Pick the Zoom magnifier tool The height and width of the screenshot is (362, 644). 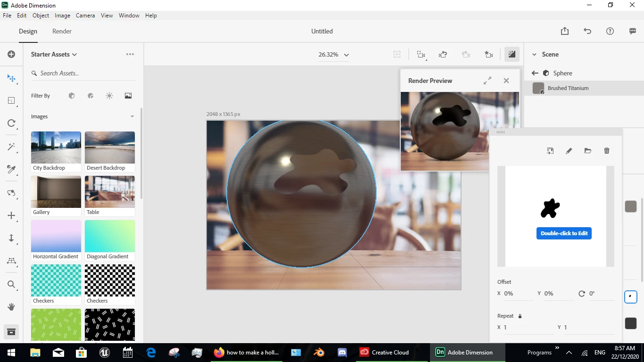(11, 284)
